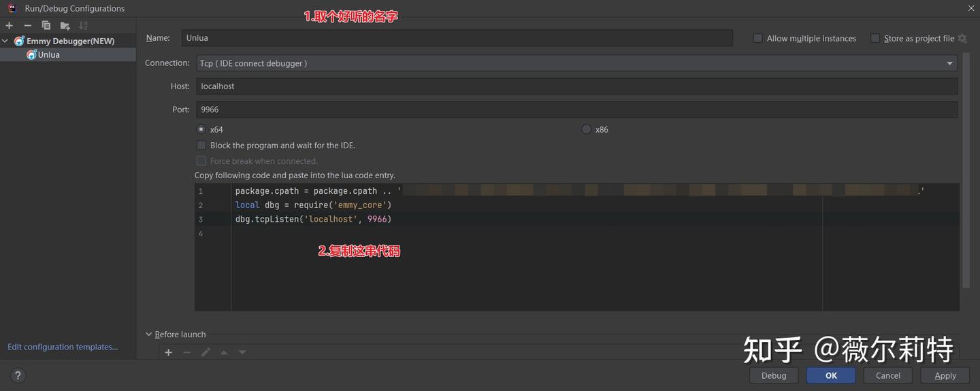Click the Port input field
Viewport: 980px width, 391px height.
pyautogui.click(x=577, y=109)
